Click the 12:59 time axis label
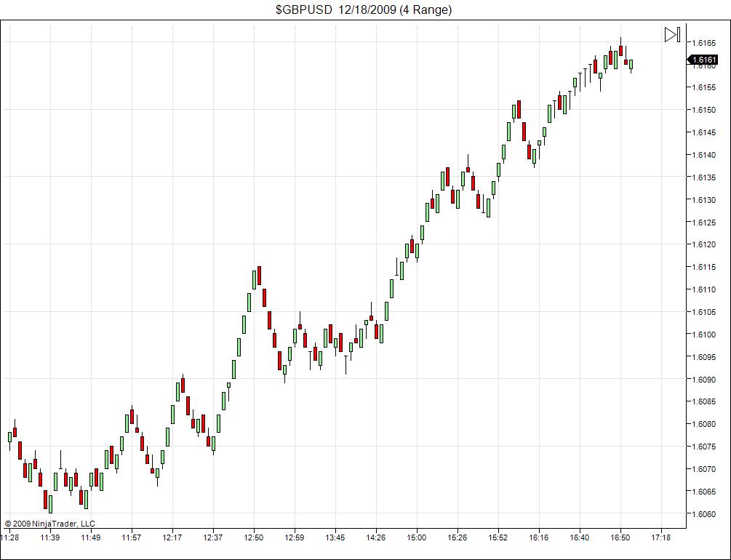The height and width of the screenshot is (560, 731). pyautogui.click(x=294, y=537)
